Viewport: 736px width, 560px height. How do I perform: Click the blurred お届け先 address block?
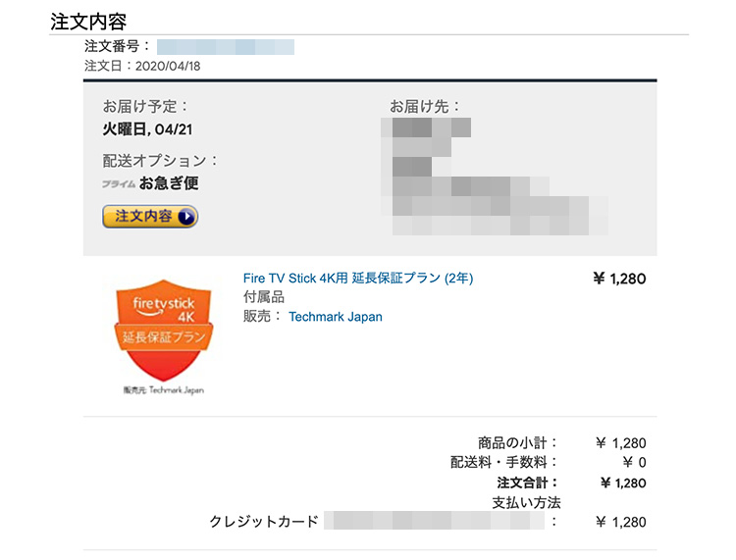coord(495,177)
